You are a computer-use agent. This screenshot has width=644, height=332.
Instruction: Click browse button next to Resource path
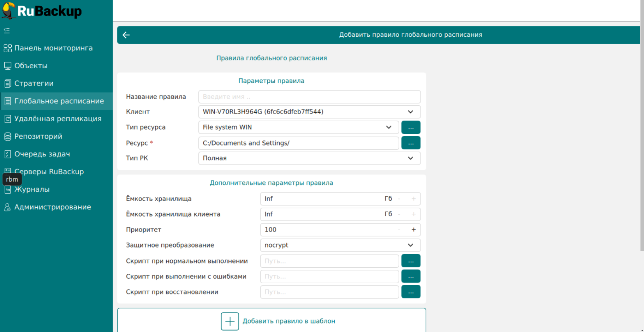pos(411,143)
